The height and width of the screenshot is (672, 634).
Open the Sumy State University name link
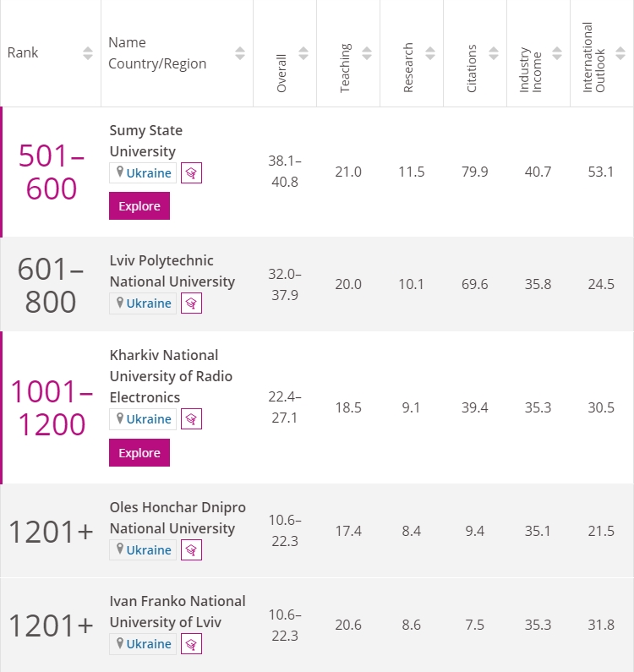pyautogui.click(x=145, y=140)
